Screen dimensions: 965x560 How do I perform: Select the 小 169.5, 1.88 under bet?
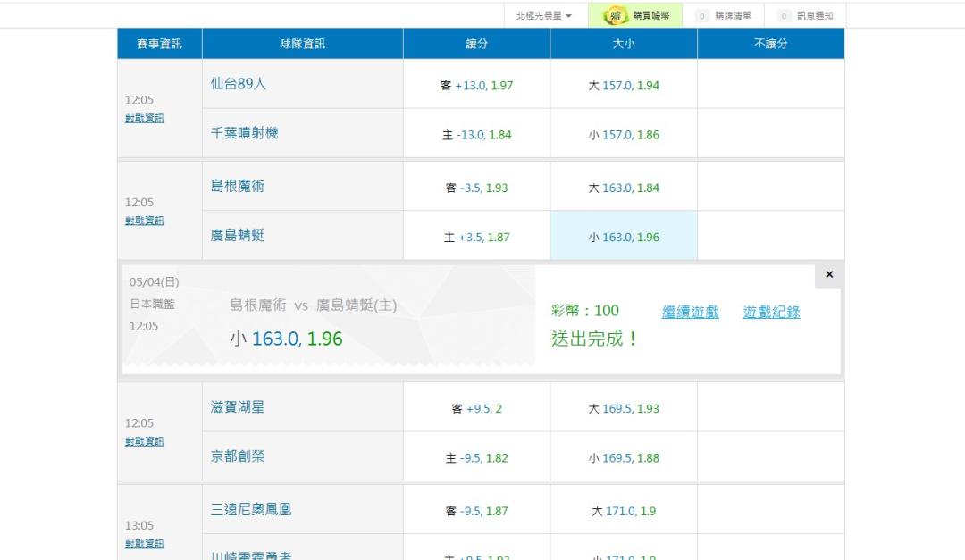(624, 458)
